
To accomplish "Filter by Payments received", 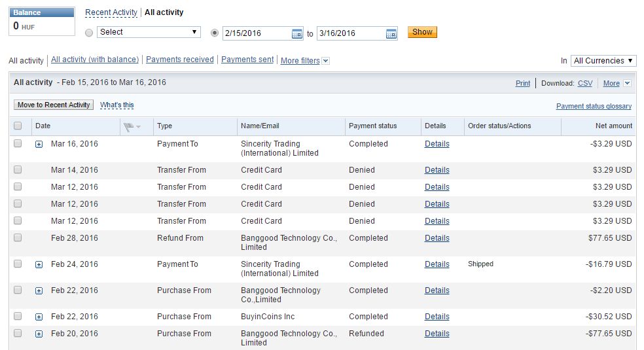I will click(x=180, y=60).
